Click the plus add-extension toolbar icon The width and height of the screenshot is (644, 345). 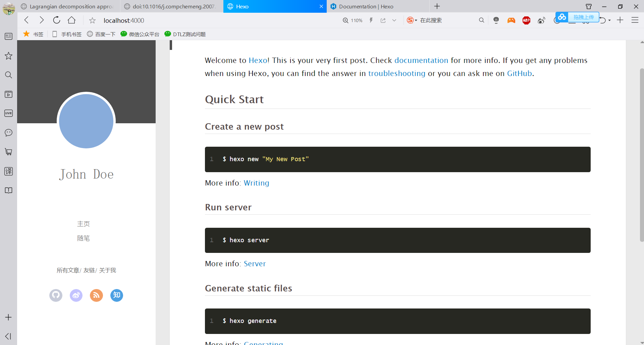(x=620, y=20)
